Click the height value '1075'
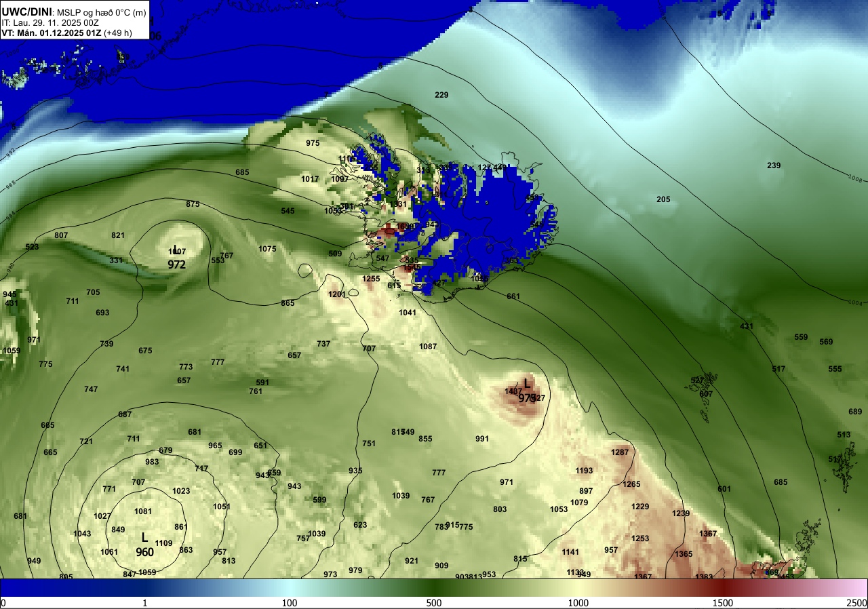This screenshot has width=868, height=609. click(267, 249)
